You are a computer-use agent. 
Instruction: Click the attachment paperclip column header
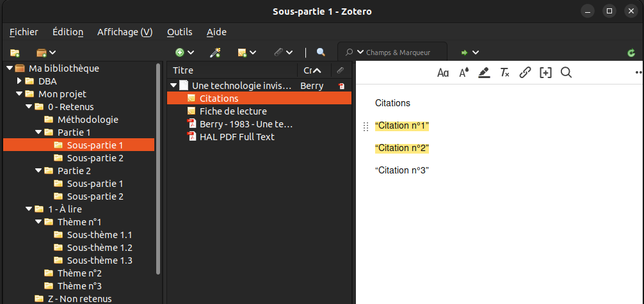pyautogui.click(x=341, y=70)
